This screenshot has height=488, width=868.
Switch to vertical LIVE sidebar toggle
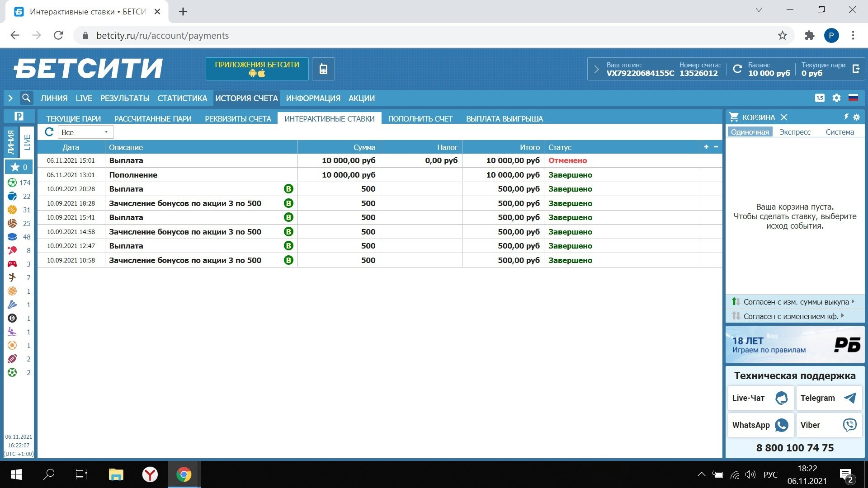27,142
